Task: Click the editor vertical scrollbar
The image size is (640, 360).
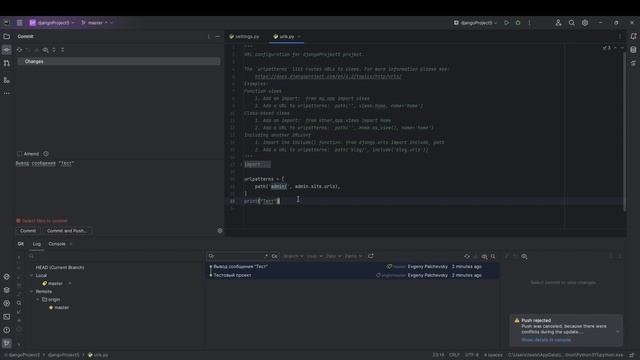Action: [624, 131]
